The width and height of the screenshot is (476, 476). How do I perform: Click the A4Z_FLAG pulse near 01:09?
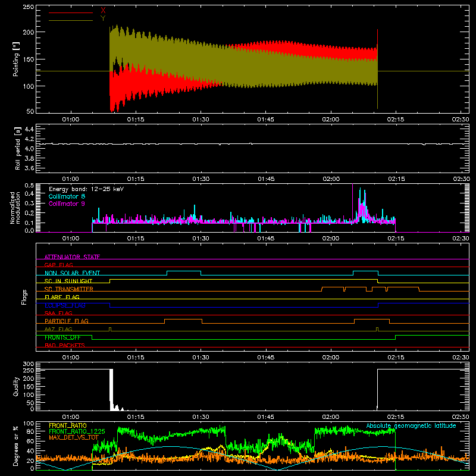click(110, 329)
